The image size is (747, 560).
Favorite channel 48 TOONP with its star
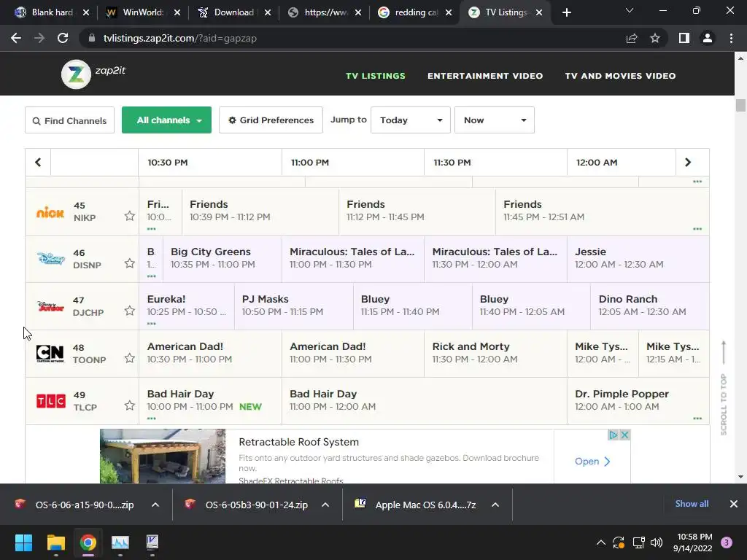[x=130, y=358]
